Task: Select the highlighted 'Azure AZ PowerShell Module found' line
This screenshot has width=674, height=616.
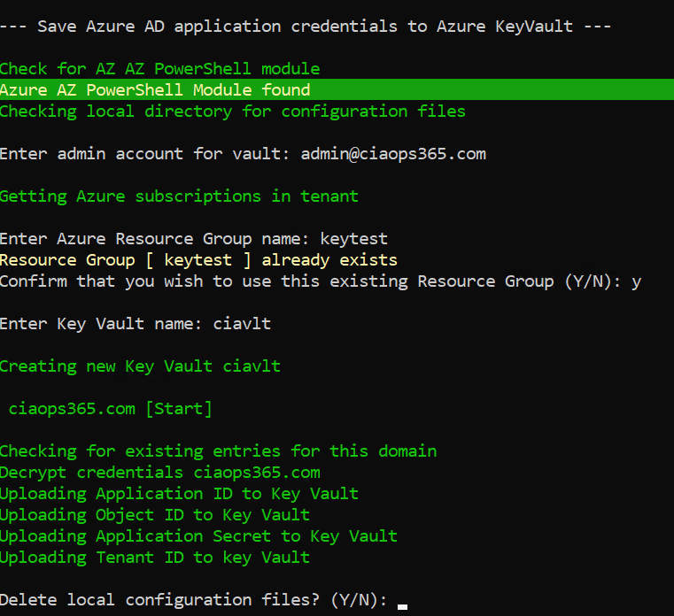Action: pyautogui.click(x=155, y=90)
